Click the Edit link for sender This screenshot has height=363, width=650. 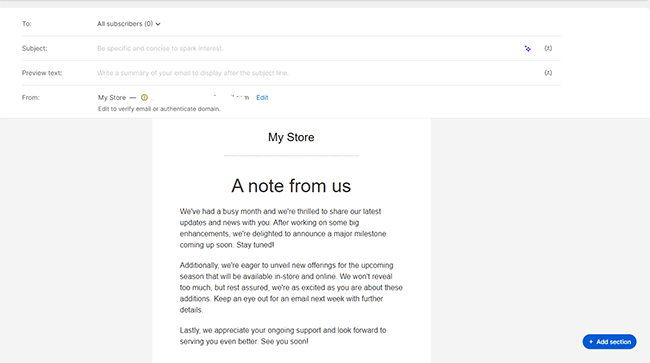tap(262, 97)
